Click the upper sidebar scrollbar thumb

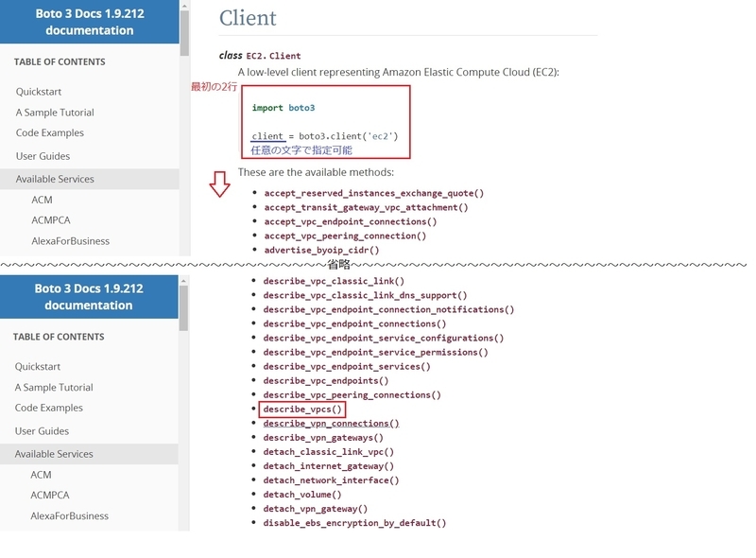(x=184, y=33)
